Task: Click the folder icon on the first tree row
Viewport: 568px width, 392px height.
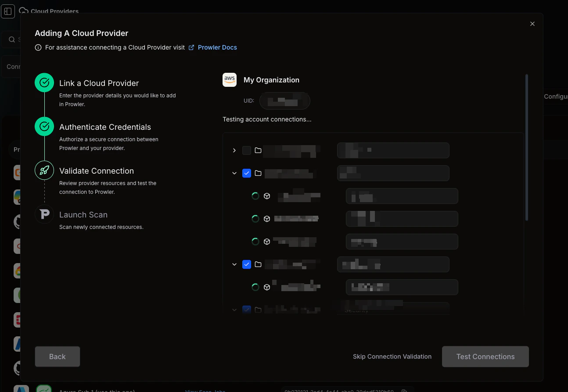Action: click(258, 150)
